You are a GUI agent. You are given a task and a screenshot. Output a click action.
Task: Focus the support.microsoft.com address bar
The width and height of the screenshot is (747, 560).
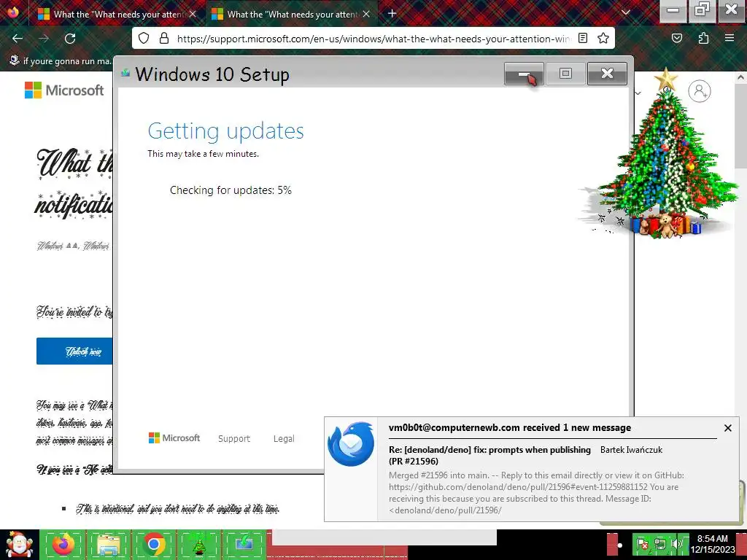tap(373, 39)
